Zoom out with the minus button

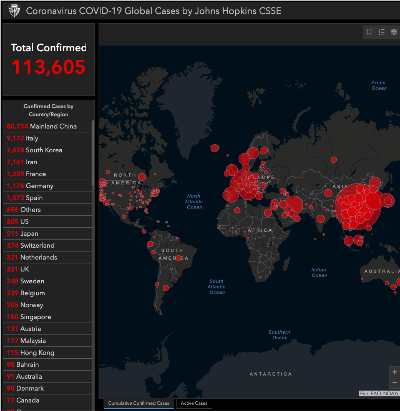[395, 383]
